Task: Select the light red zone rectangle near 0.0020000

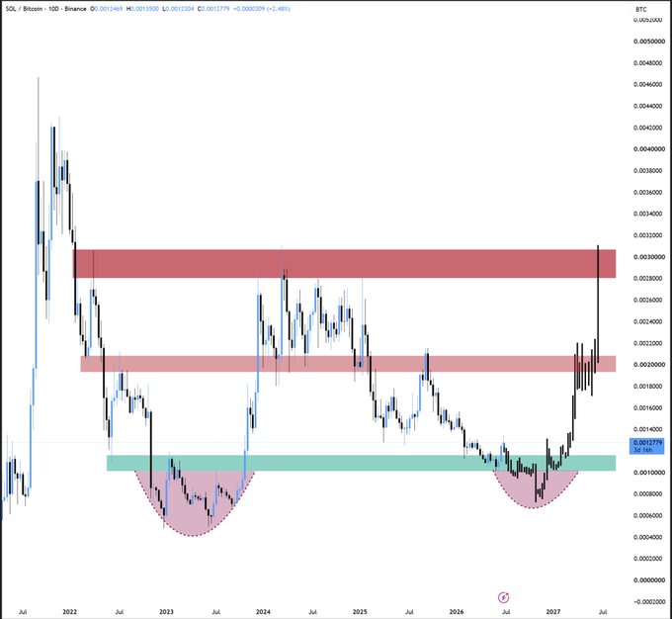Action: point(349,364)
